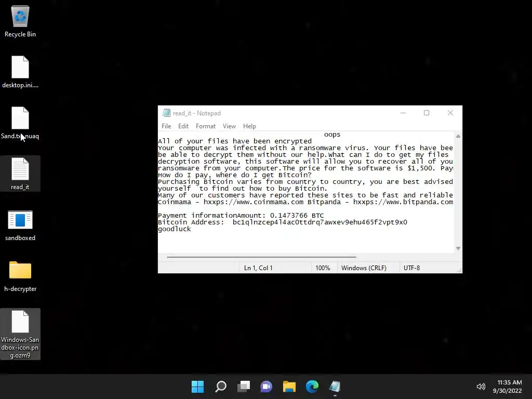Minimize the Notepad window
The height and width of the screenshot is (399, 532).
[x=403, y=113]
